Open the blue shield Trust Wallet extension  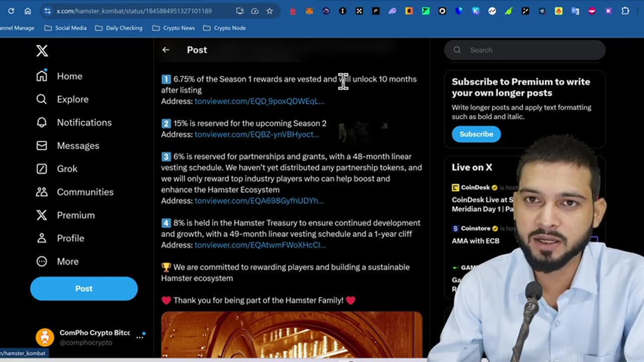coord(459,11)
